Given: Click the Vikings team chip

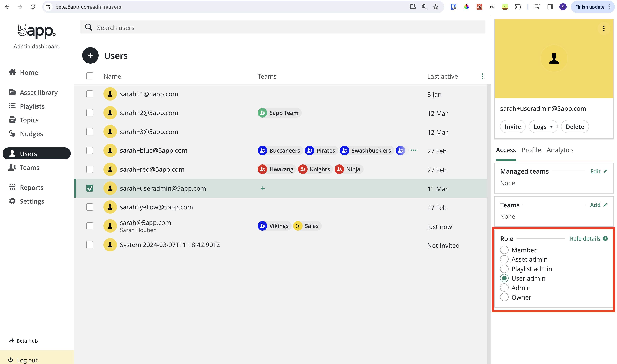Looking at the screenshot, I should point(274,226).
